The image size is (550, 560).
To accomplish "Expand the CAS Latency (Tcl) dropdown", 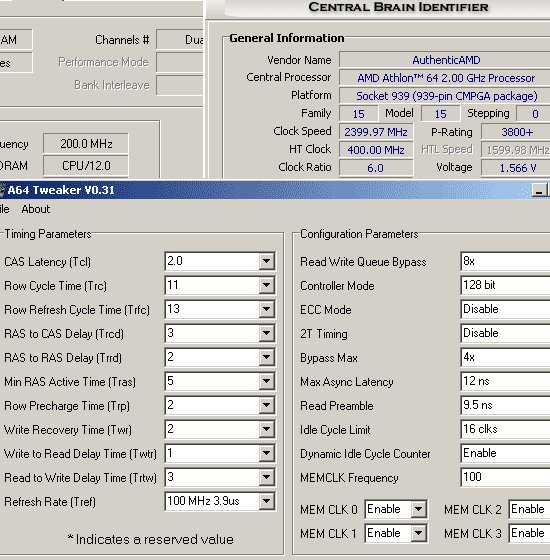I will [x=266, y=261].
